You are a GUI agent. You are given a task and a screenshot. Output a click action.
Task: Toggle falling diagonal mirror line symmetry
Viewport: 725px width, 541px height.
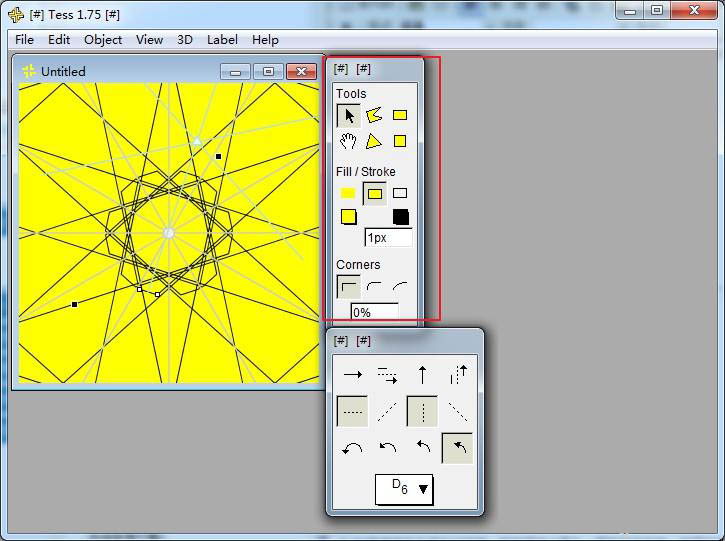pos(458,411)
